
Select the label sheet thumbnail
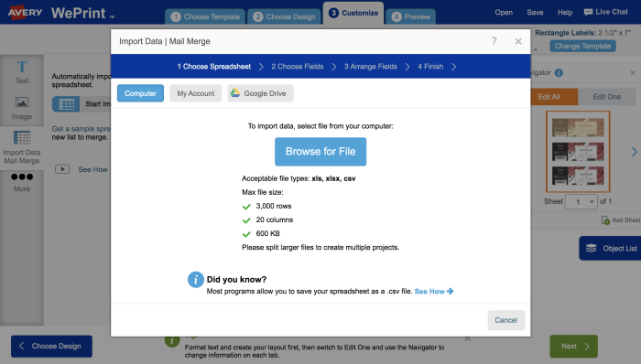pyautogui.click(x=578, y=152)
